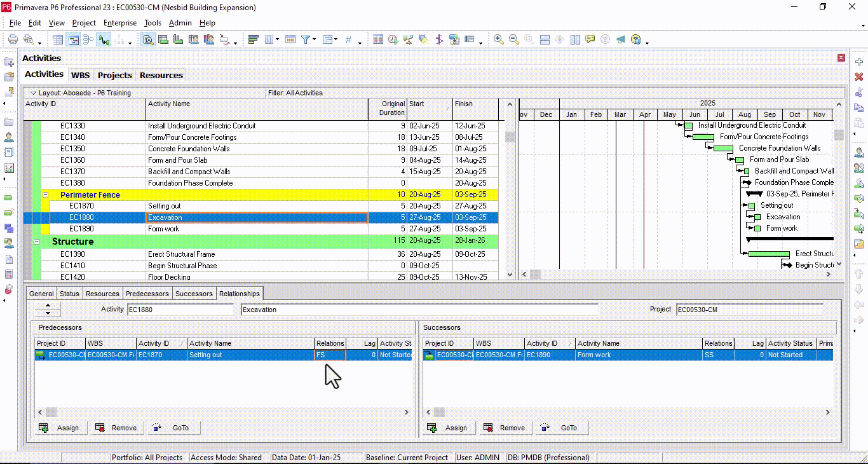This screenshot has height=464, width=868.
Task: Open the Enterprise menu
Action: pos(120,23)
